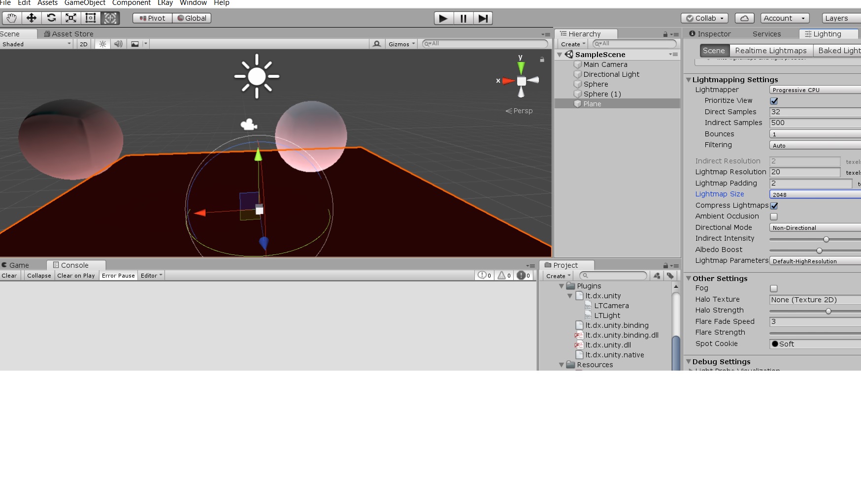
Task: Click Project search by type icon
Action: (657, 276)
